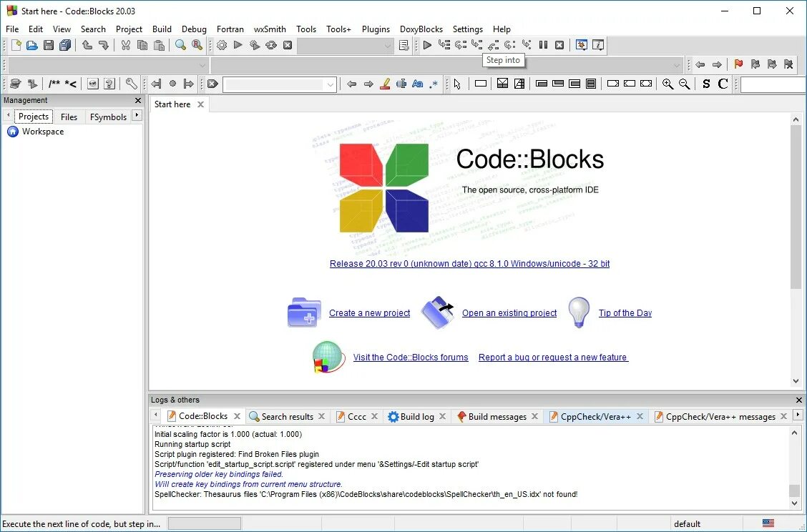Start Debug / Continue
Image resolution: width=807 pixels, height=532 pixels.
click(427, 45)
